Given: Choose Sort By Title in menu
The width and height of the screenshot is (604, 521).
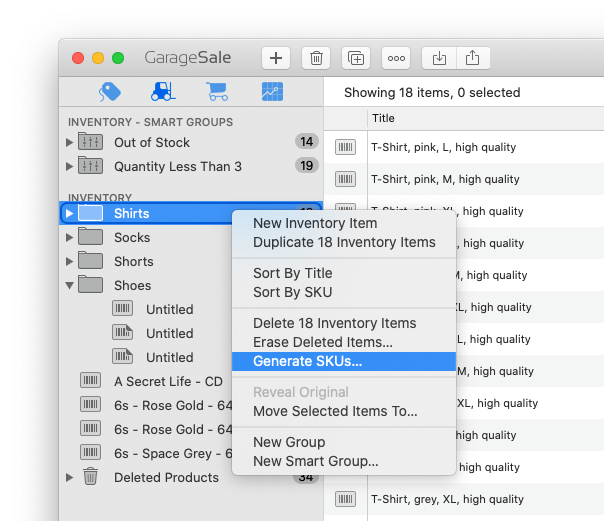Looking at the screenshot, I should [x=292, y=273].
